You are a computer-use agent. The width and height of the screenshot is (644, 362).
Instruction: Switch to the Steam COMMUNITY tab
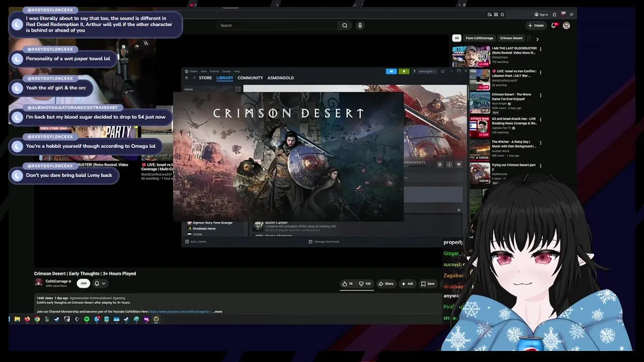[250, 78]
